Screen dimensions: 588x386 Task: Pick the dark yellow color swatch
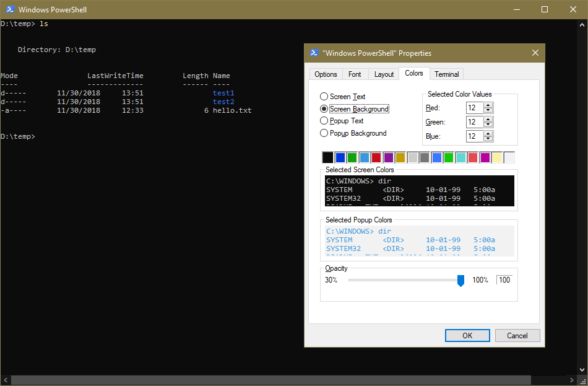coord(400,157)
